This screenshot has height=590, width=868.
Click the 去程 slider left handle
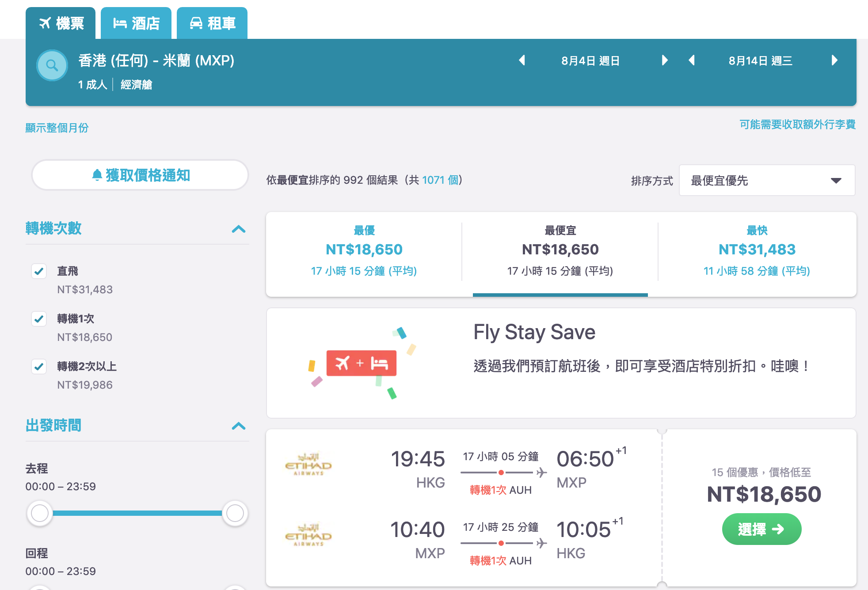click(x=40, y=513)
